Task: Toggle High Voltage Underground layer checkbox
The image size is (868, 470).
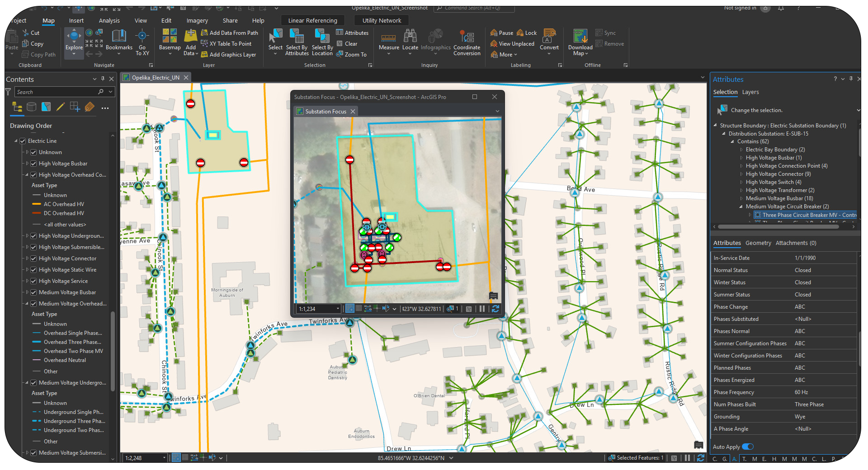Action: (33, 236)
